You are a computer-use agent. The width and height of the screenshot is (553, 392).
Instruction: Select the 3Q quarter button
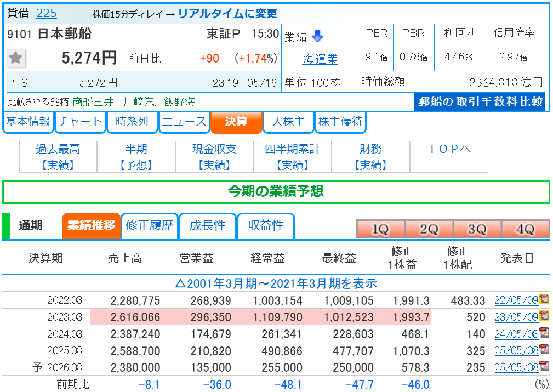point(477,229)
